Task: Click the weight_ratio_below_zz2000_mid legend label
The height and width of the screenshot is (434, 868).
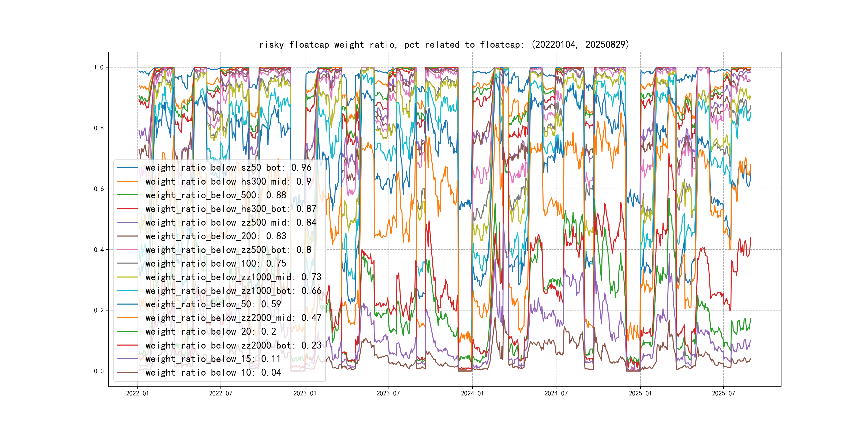Action: pos(233,318)
